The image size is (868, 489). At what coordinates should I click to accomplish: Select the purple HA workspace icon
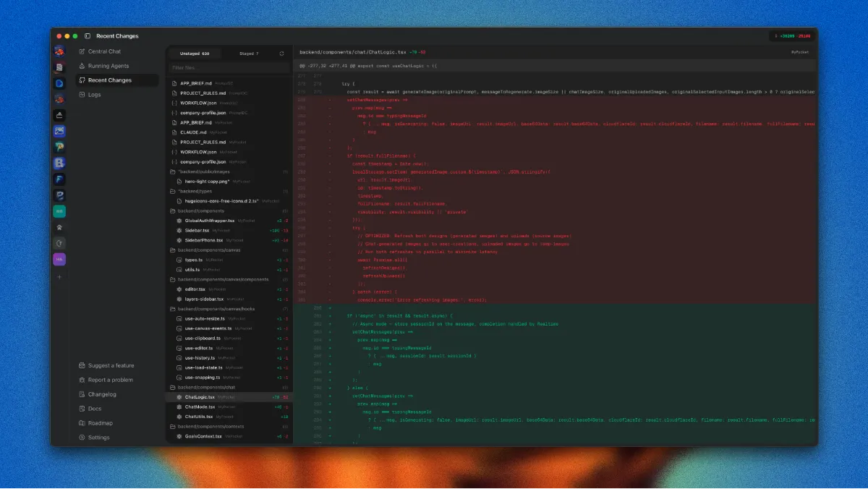[x=59, y=259]
